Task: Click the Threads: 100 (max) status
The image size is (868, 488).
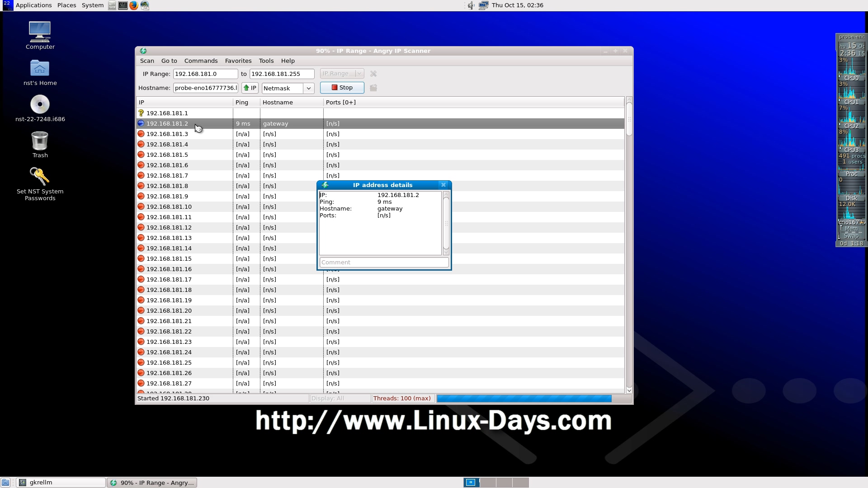Action: pos(402,399)
